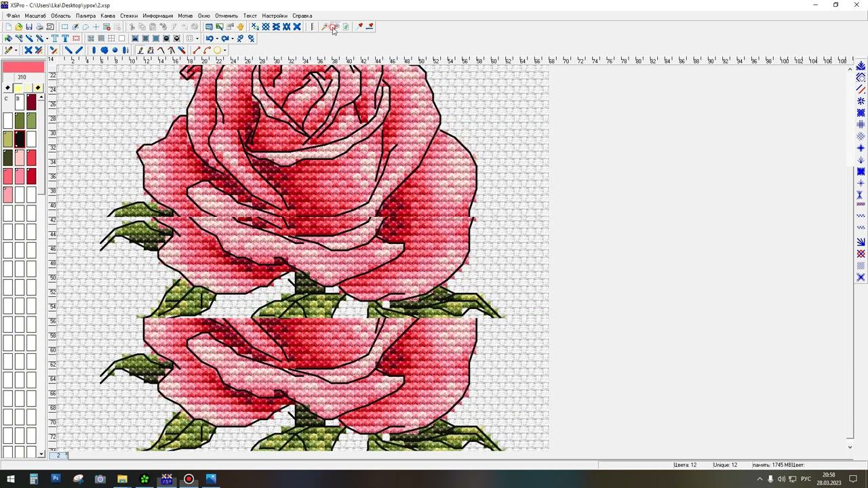Open the Настройки menu
The image size is (868, 488).
[275, 16]
